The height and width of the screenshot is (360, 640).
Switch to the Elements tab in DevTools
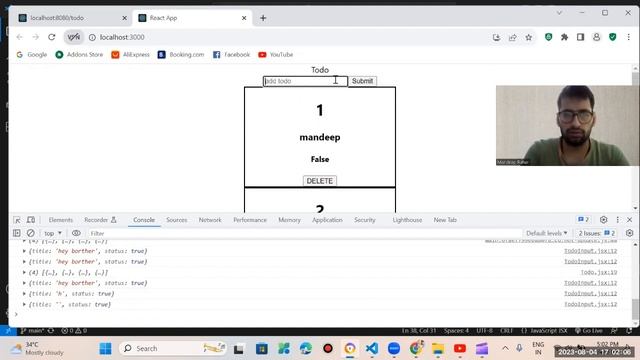coord(60,220)
